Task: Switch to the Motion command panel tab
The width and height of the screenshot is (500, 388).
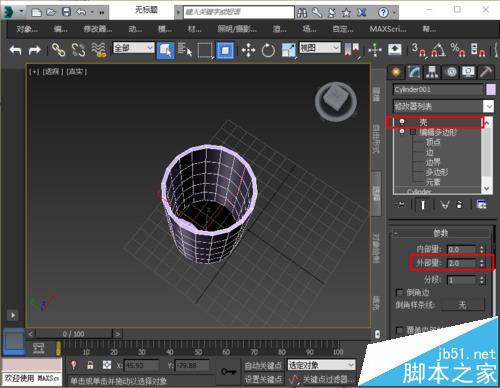Action: 451,72
